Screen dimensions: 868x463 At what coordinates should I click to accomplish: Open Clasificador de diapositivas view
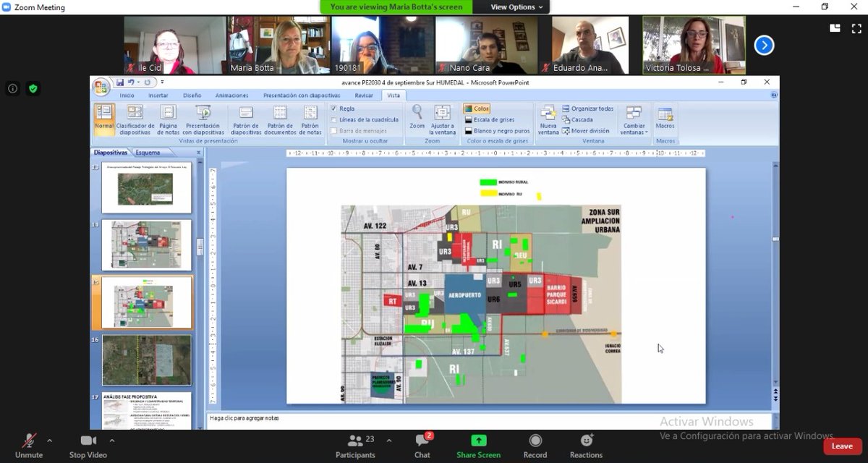click(135, 120)
